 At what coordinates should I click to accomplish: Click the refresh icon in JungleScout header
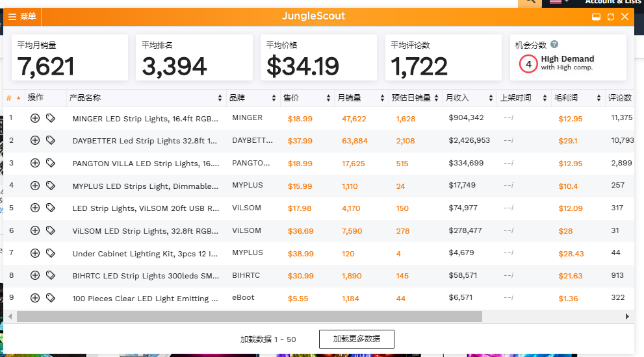(611, 17)
